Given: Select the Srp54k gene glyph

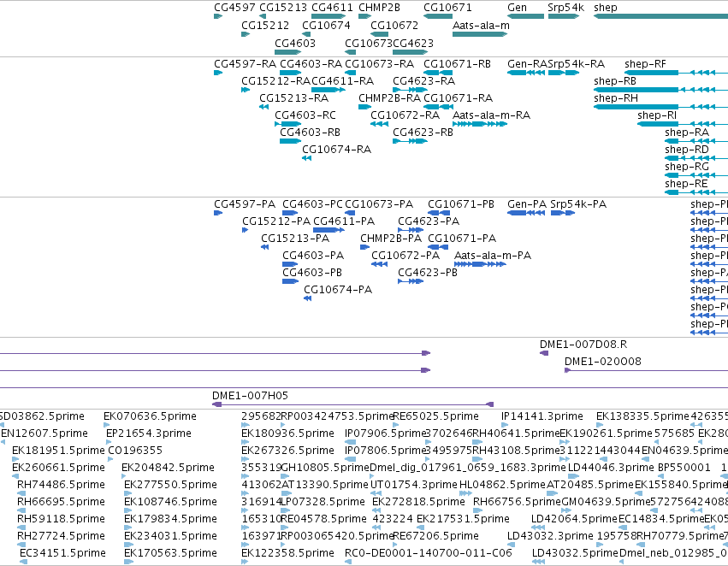Looking at the screenshot, I should click(x=564, y=17).
